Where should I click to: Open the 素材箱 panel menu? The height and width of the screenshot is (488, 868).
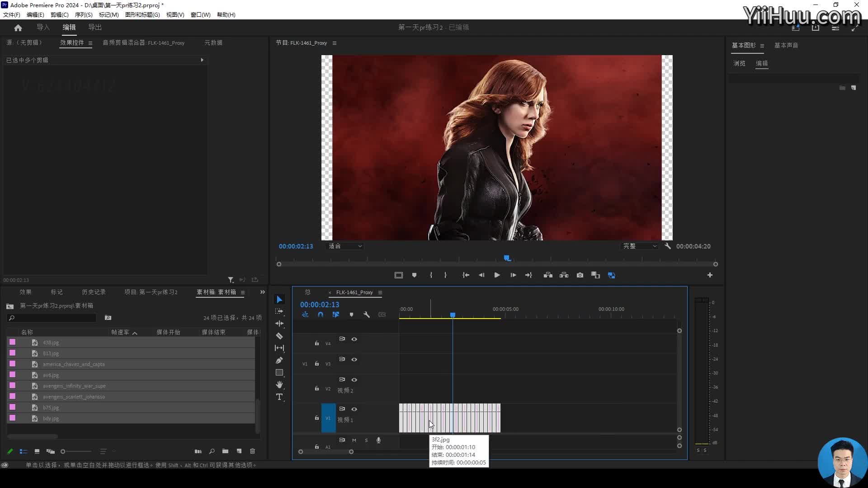point(243,292)
